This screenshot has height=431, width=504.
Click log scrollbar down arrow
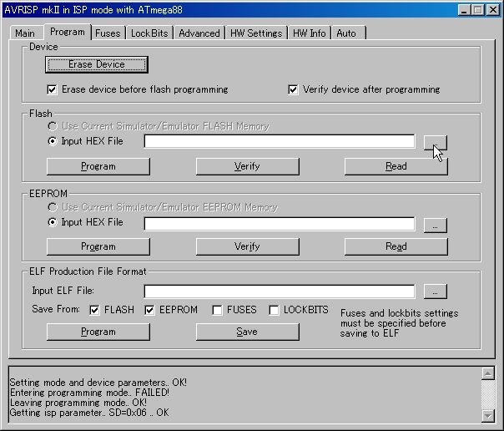point(488,415)
